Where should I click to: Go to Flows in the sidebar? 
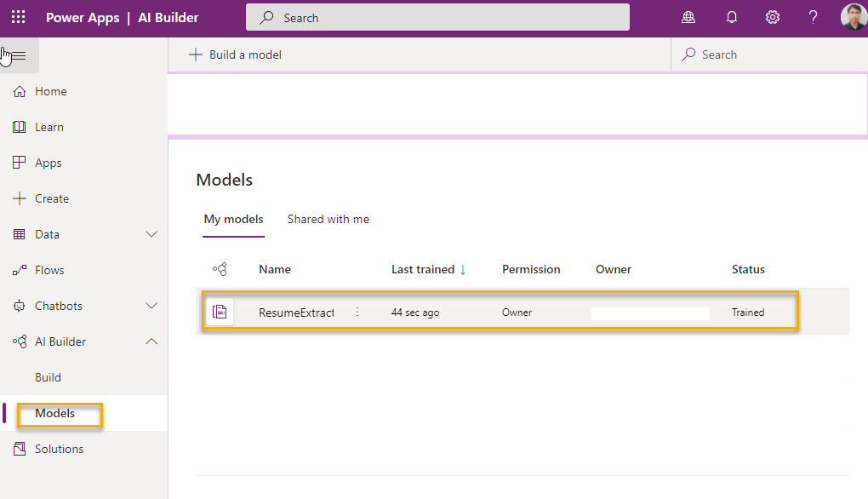pyautogui.click(x=50, y=270)
